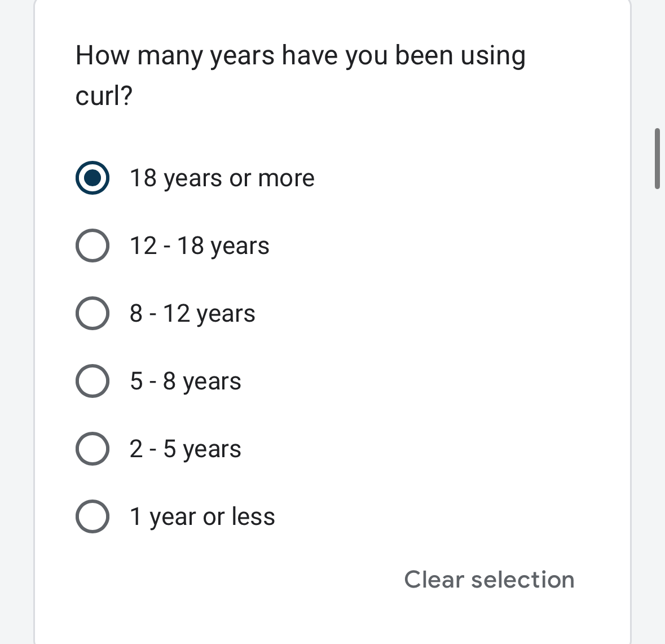Pick the "8 - 12 years" radio option
The image size is (665, 644).
click(93, 313)
